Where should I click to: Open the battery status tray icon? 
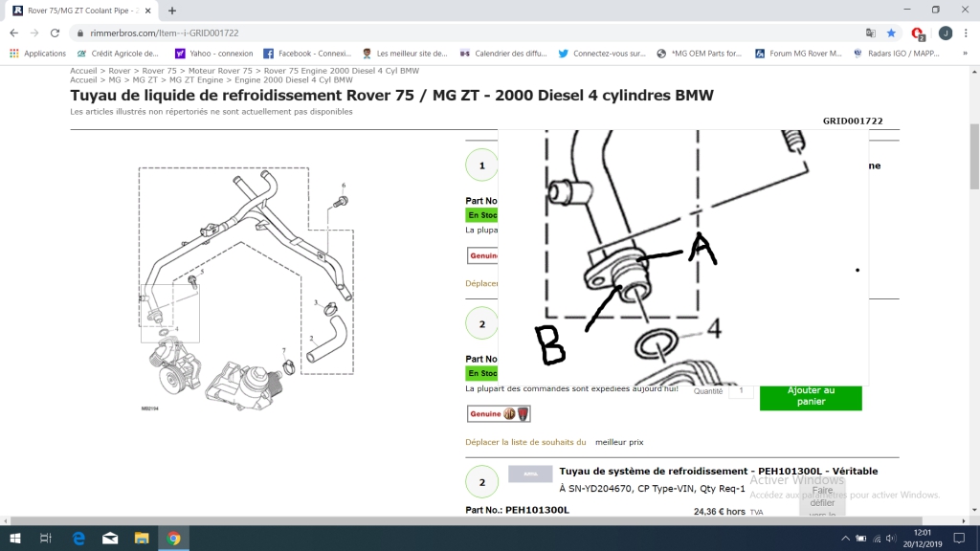click(x=861, y=539)
